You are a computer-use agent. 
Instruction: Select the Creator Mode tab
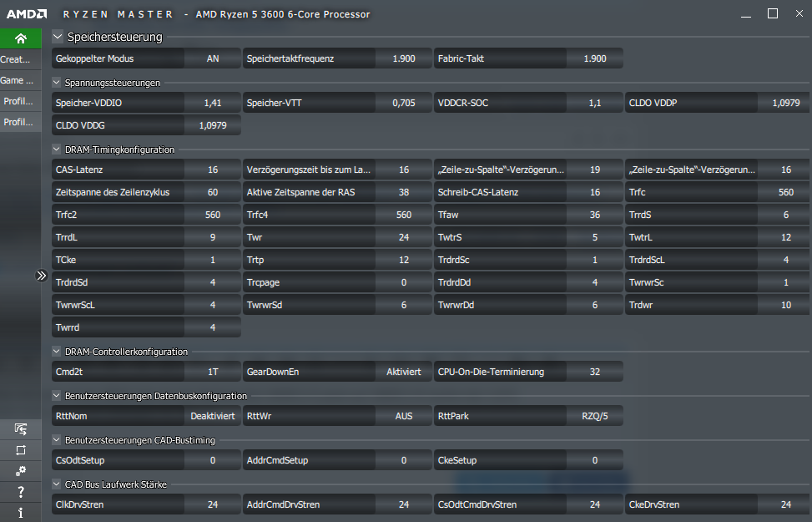coord(21,59)
